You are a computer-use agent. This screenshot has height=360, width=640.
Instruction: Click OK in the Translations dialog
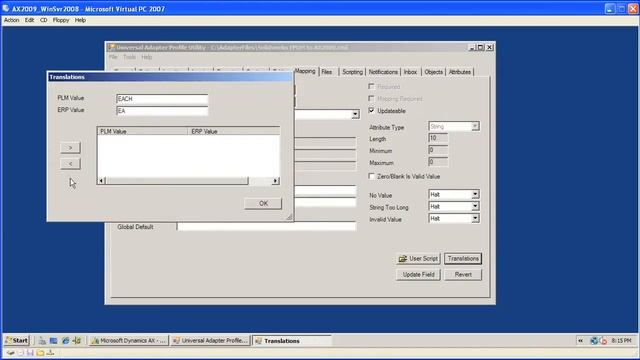(263, 203)
